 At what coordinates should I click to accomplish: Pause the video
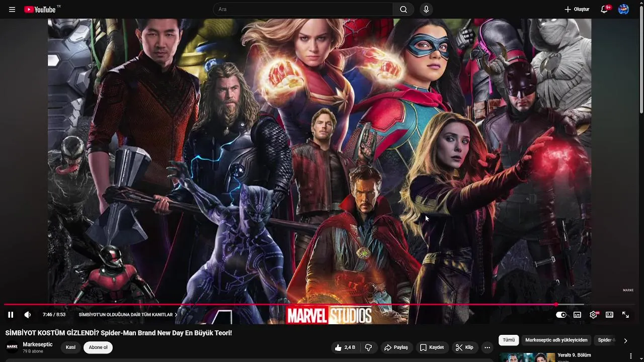(x=11, y=315)
